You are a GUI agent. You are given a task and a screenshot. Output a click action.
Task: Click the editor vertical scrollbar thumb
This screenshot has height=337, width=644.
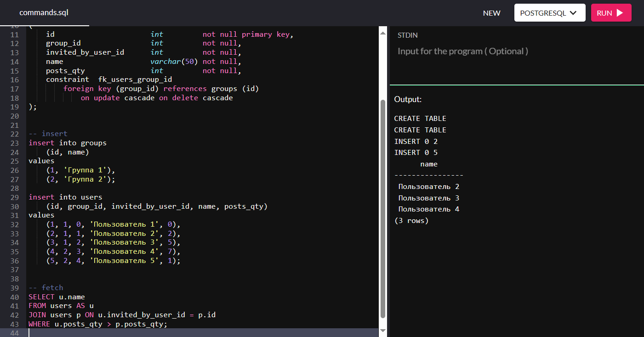382,208
